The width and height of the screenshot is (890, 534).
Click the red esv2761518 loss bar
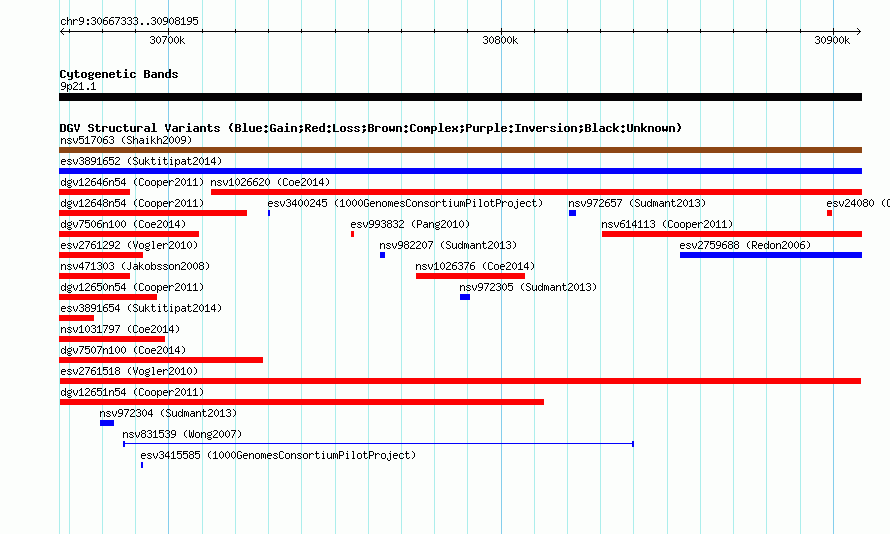click(x=460, y=381)
